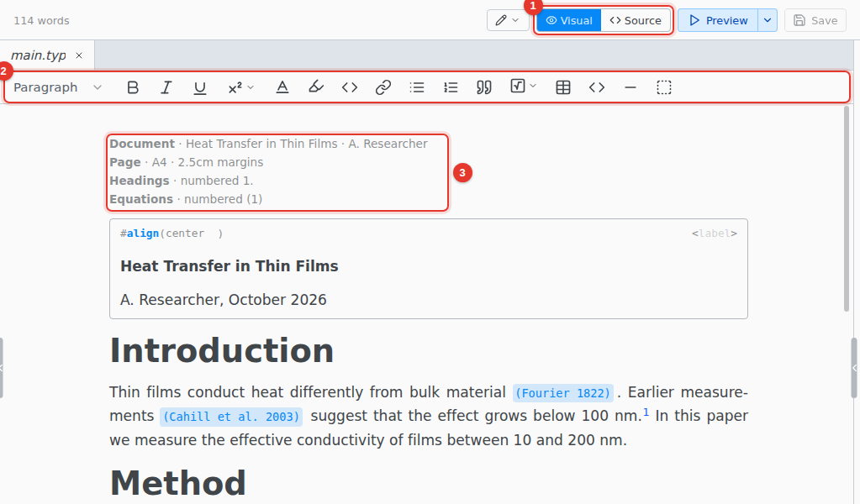Select the (Fourier 1822) citation

[562, 393]
